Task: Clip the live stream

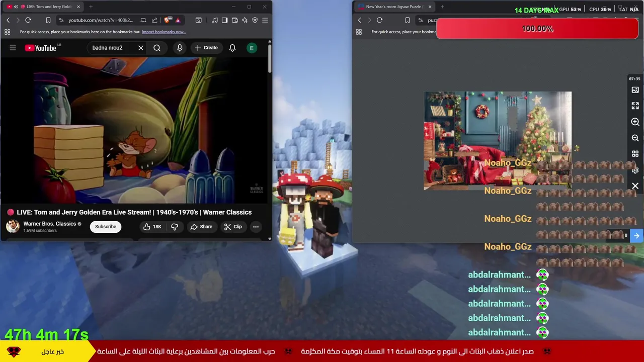Action: 233,227
